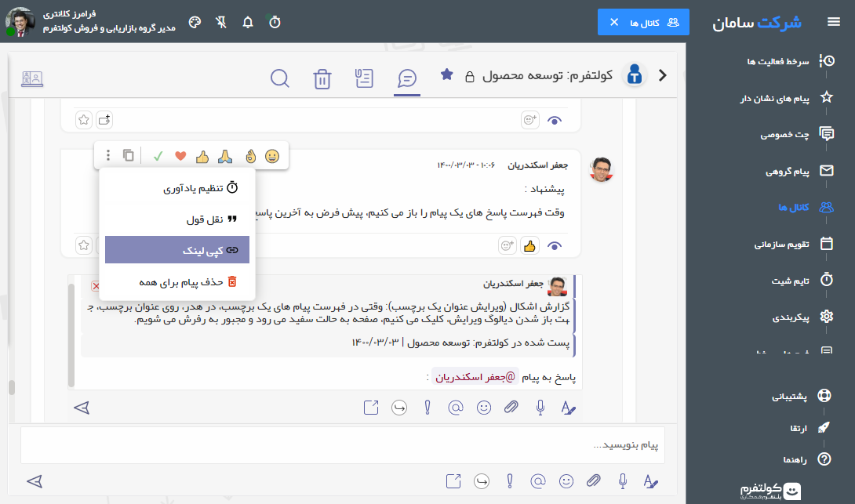This screenshot has width=855, height=504.
Task: Click copy icon in reaction bar
Action: click(128, 156)
